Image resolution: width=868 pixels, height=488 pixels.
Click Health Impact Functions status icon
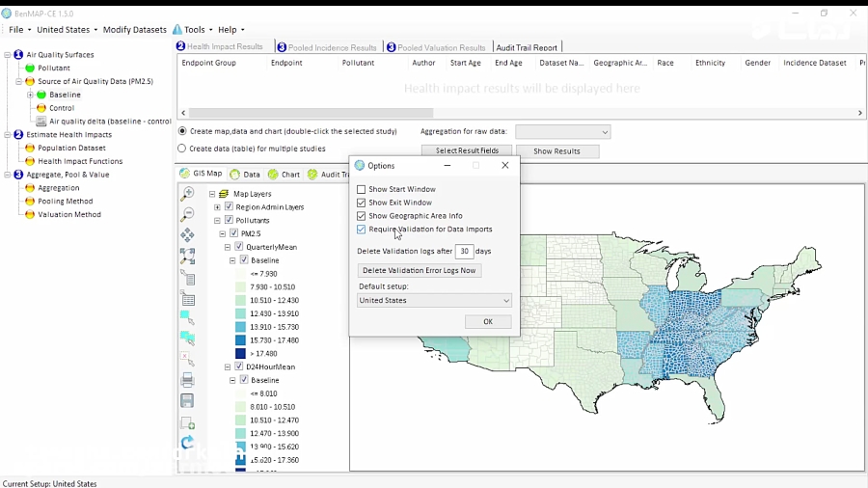(x=30, y=161)
